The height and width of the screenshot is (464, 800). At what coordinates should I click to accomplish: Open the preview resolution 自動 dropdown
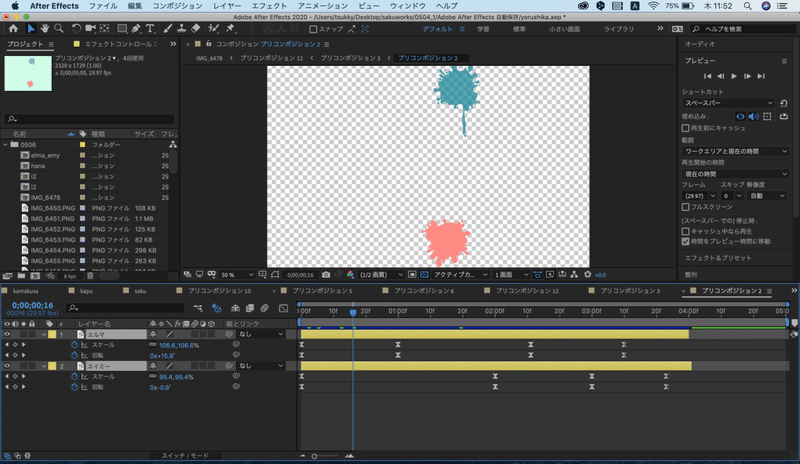(767, 196)
